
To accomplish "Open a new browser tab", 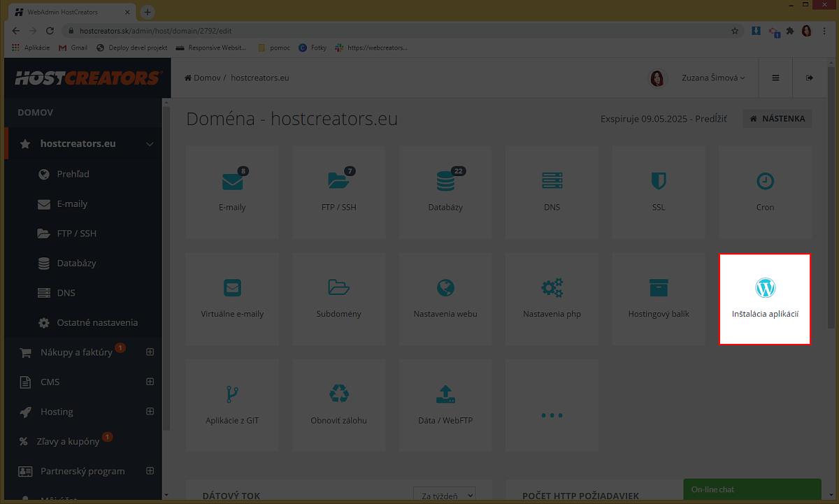I will click(x=148, y=12).
